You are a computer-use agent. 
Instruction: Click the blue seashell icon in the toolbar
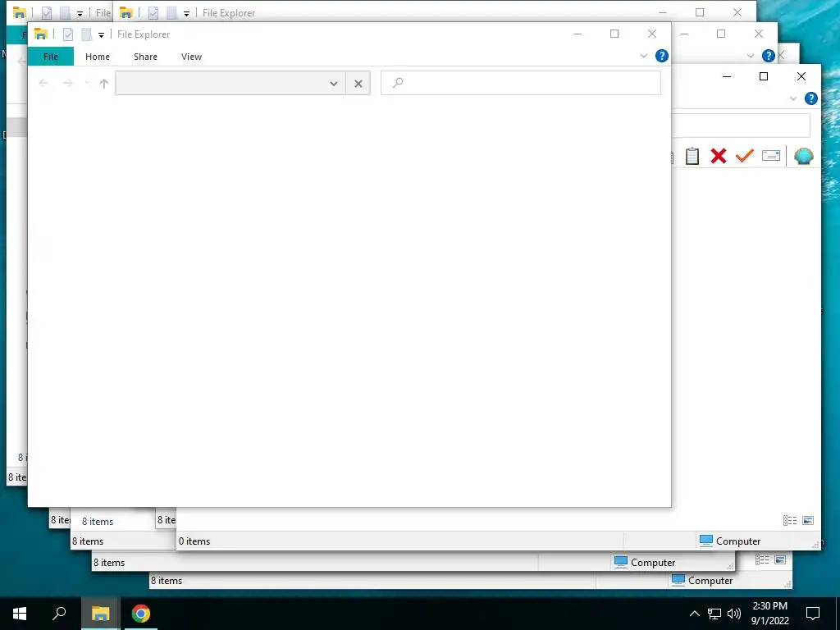pyautogui.click(x=804, y=156)
